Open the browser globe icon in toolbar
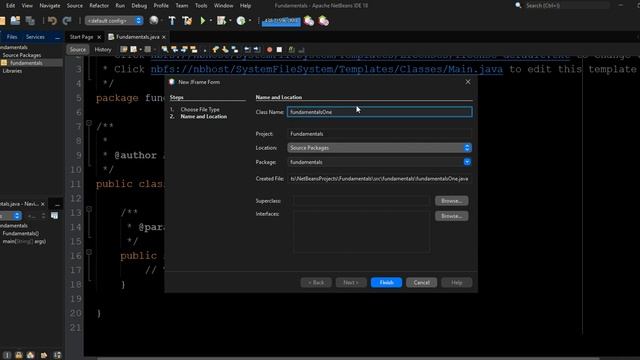Image resolution: width=640 pixels, height=360 pixels. pos(154,20)
